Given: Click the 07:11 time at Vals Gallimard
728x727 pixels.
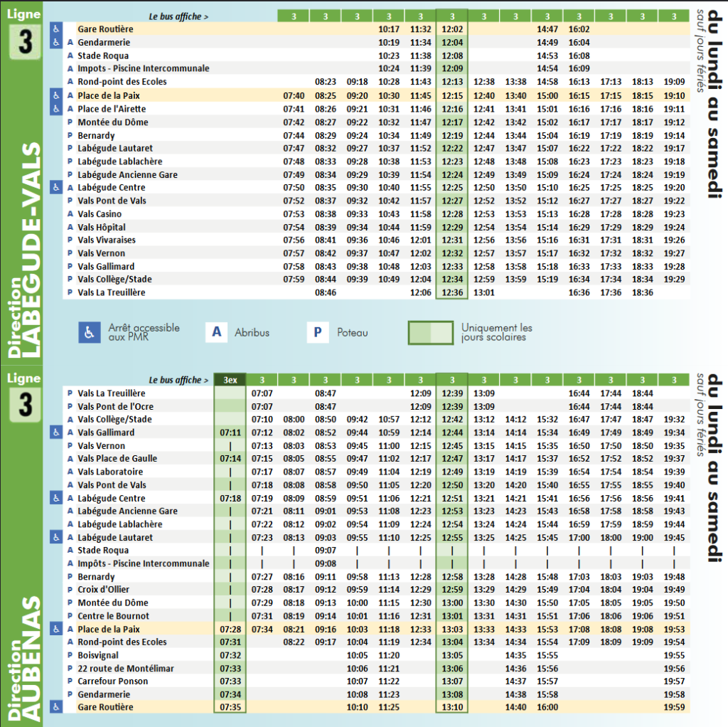Looking at the screenshot, I should pos(230,433).
